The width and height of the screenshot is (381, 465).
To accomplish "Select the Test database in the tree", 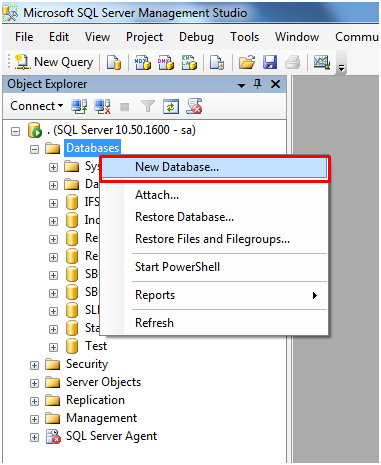I will click(x=96, y=346).
